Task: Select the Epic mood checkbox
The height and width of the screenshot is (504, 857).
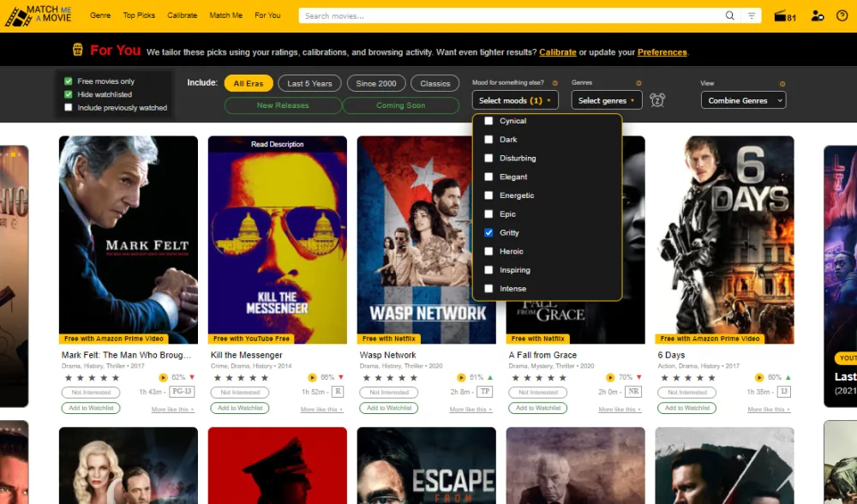Action: coord(488,213)
